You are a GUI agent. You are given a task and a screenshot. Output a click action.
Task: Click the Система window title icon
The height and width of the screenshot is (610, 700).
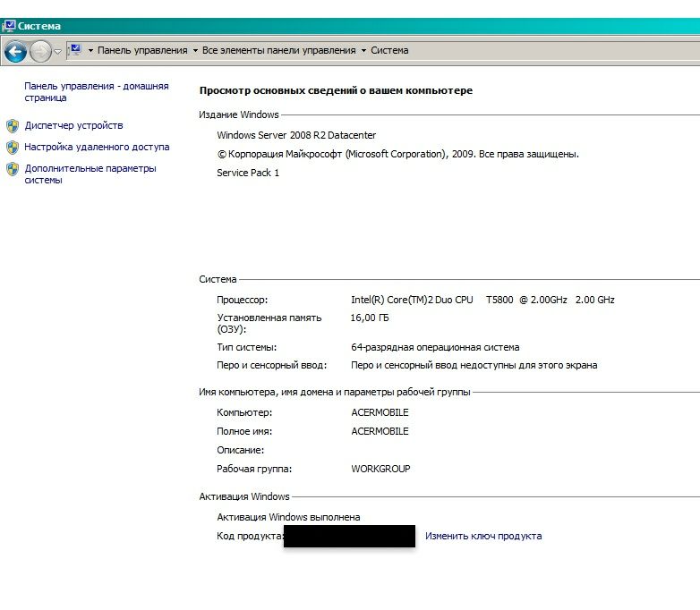click(x=9, y=26)
